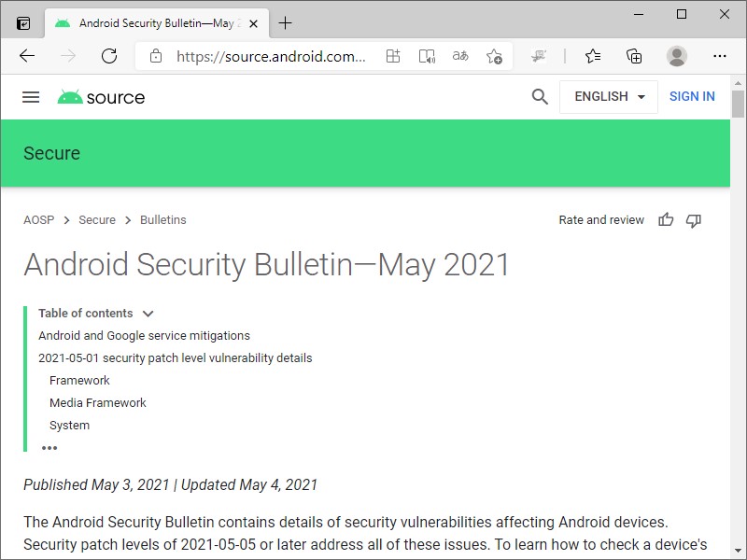Open the Favorites list icon
747x560 pixels.
(593, 56)
